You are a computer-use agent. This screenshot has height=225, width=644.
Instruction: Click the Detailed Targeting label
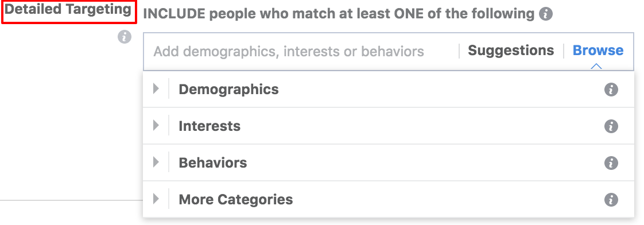pyautogui.click(x=68, y=9)
